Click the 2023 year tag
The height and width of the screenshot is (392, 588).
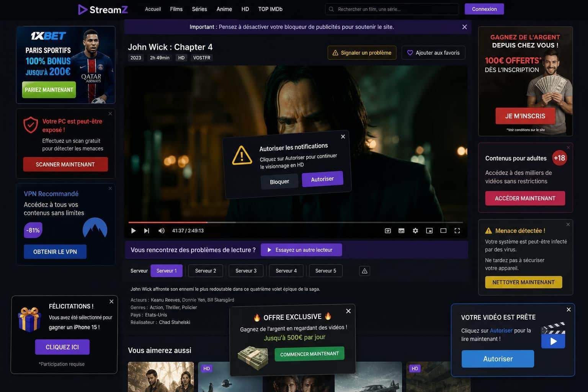click(136, 58)
